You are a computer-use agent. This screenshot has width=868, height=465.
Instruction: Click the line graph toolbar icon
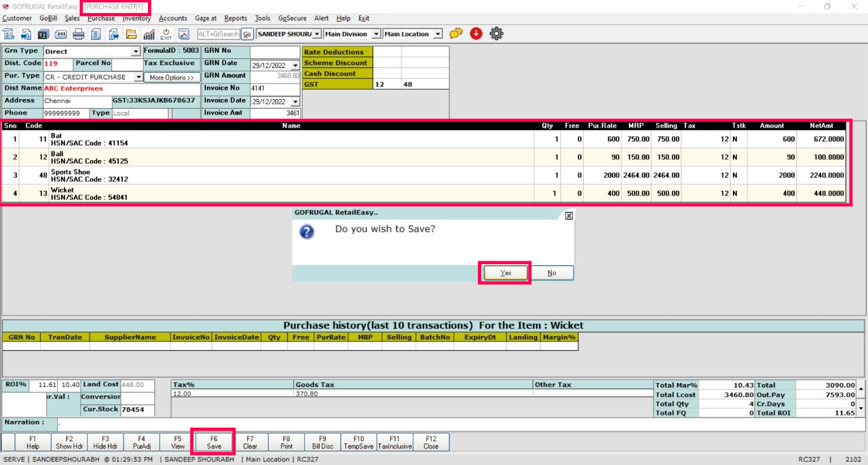pos(184,34)
